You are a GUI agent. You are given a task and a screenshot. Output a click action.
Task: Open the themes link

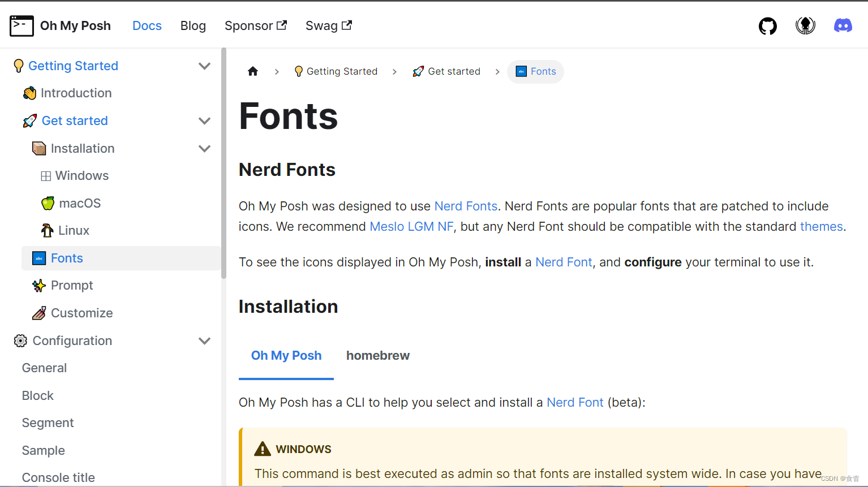(x=822, y=226)
